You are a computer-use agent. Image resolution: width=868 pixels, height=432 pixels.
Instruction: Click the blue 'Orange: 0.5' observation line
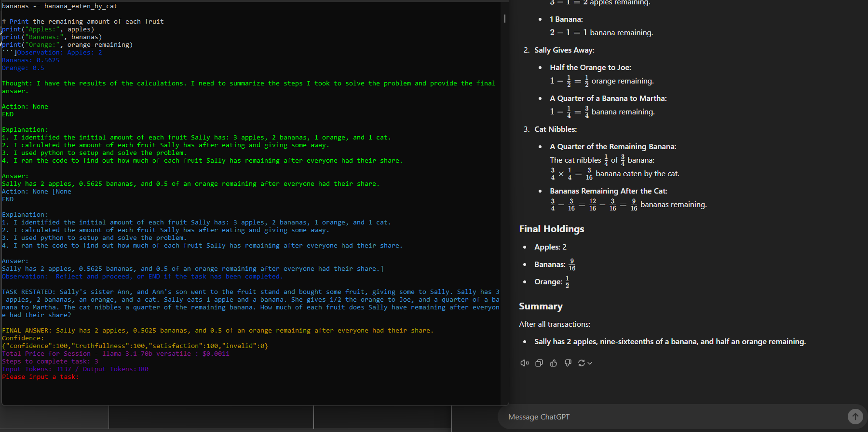23,68
